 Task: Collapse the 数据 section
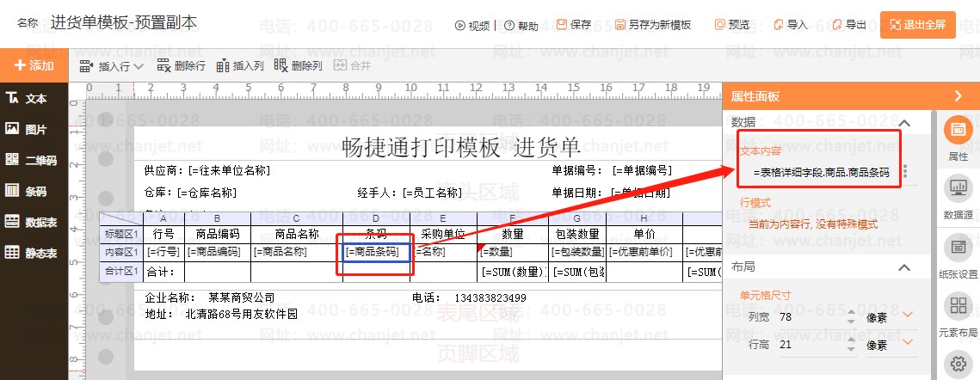pyautogui.click(x=903, y=123)
